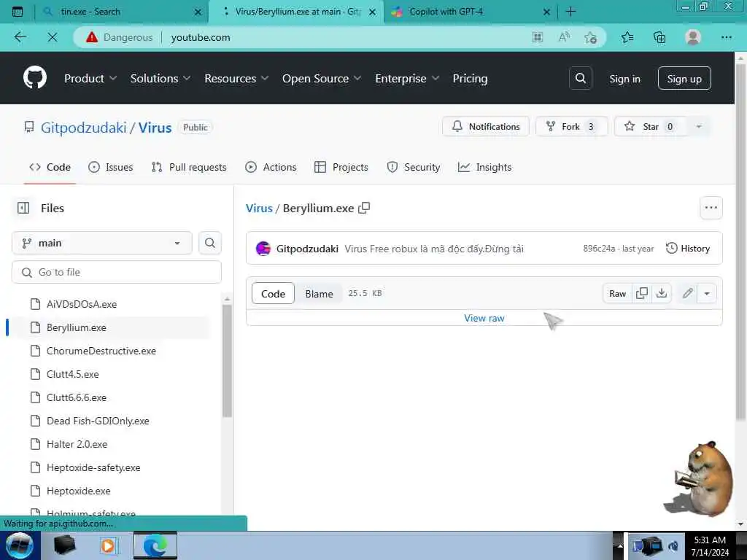The width and height of the screenshot is (747, 560).
Task: Star the Virus repository
Action: [650, 127]
